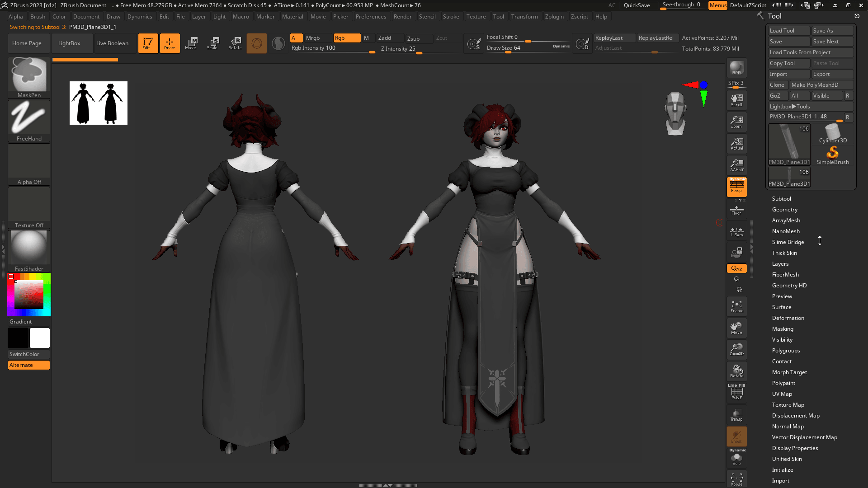Toggle Persp perspective mode
Viewport: 868px width, 488px height.
coord(736,187)
